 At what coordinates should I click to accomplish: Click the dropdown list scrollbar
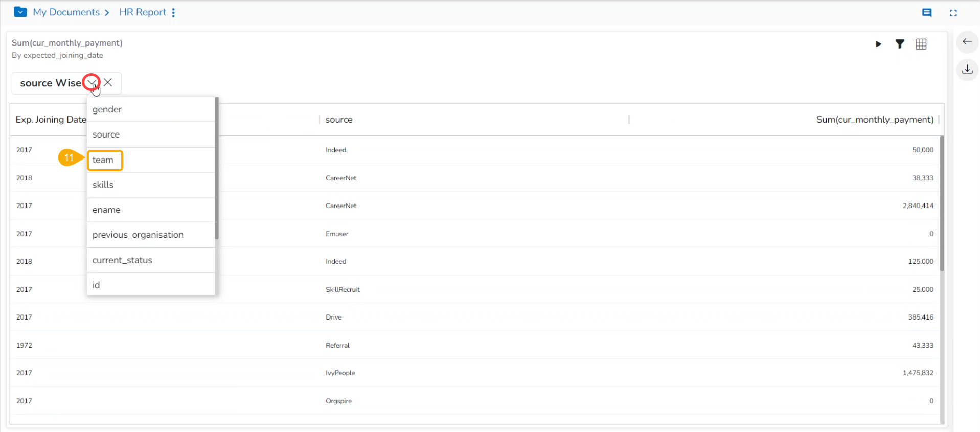tap(217, 169)
